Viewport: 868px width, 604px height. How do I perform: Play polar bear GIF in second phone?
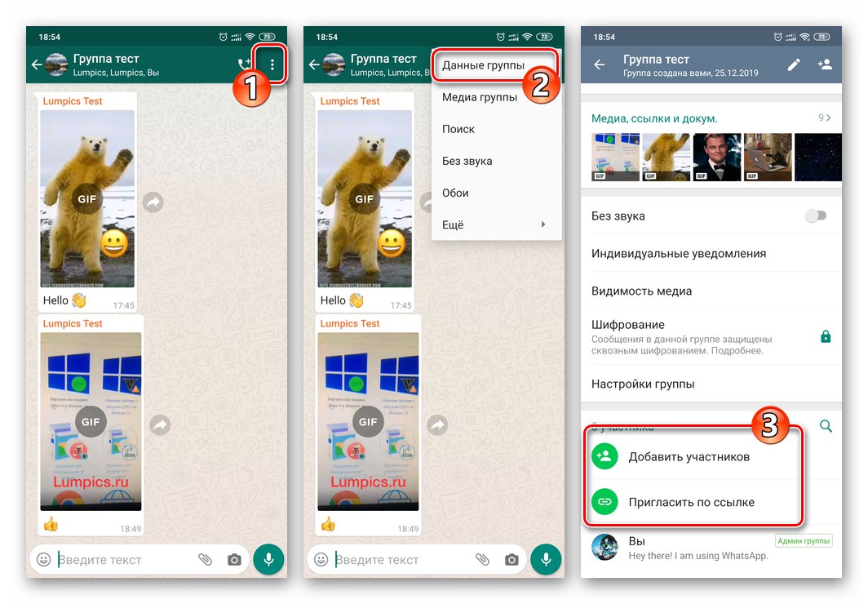tap(364, 199)
